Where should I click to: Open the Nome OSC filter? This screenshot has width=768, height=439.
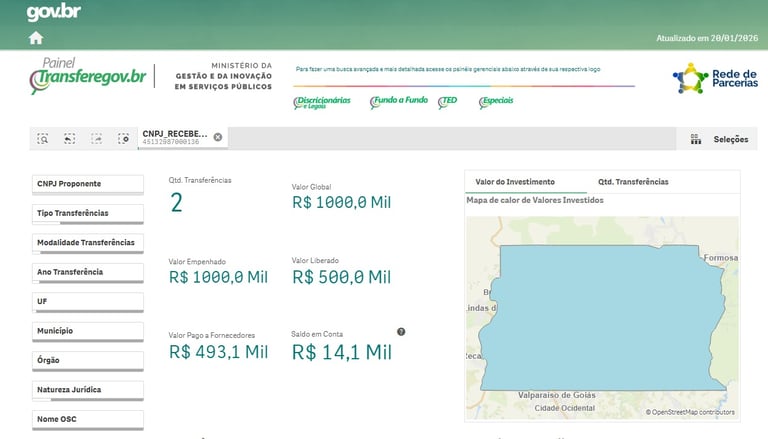88,419
